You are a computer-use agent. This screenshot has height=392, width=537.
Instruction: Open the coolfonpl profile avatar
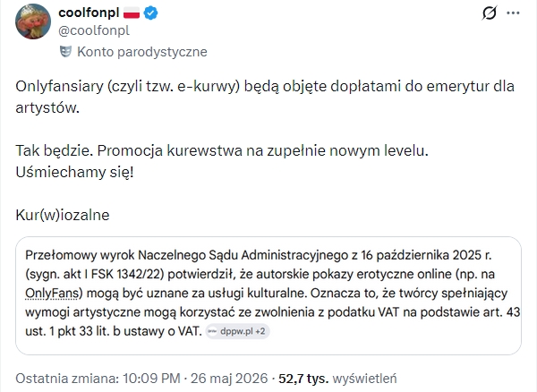(x=33, y=21)
